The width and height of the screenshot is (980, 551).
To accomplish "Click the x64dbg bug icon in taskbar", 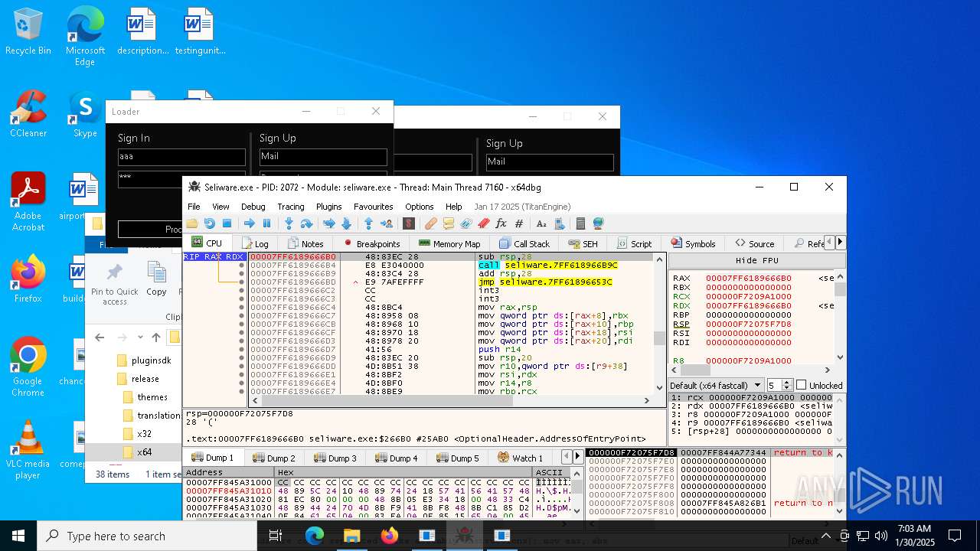I will coord(464,536).
